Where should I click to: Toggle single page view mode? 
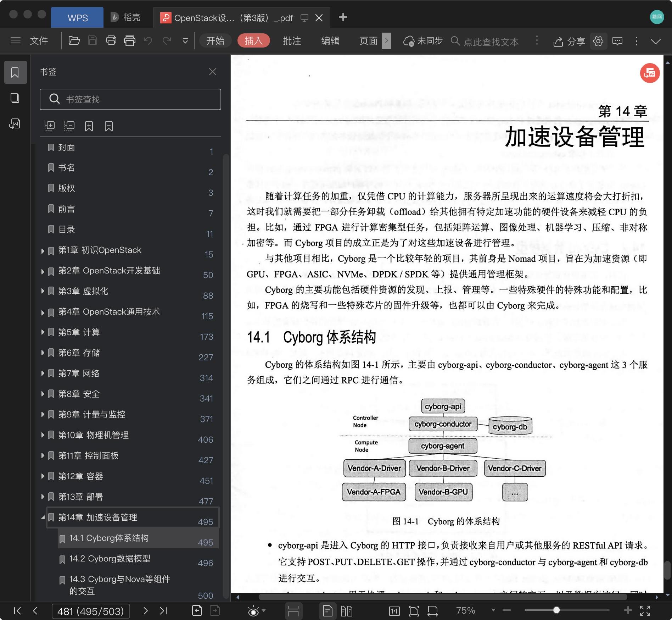328,610
